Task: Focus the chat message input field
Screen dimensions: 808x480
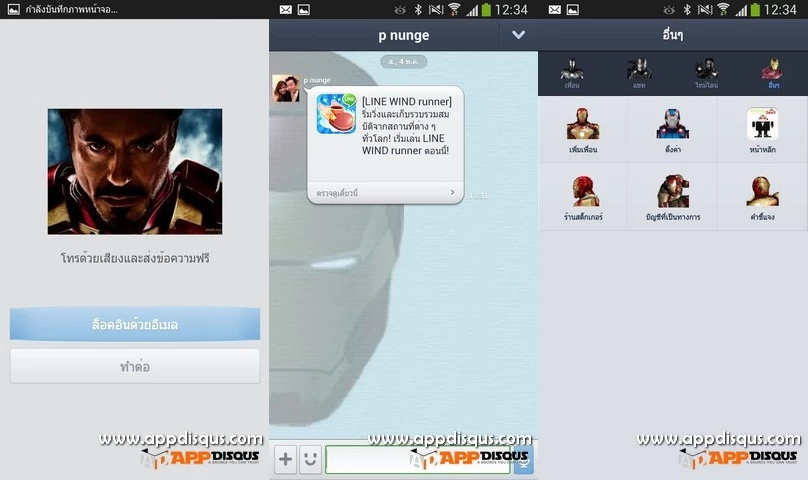Action: coord(417,459)
